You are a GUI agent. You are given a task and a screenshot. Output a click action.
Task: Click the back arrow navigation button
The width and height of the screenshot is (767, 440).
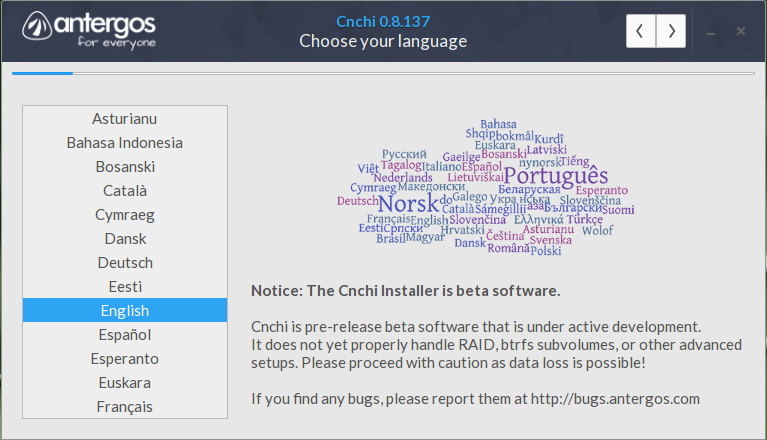pyautogui.click(x=641, y=31)
